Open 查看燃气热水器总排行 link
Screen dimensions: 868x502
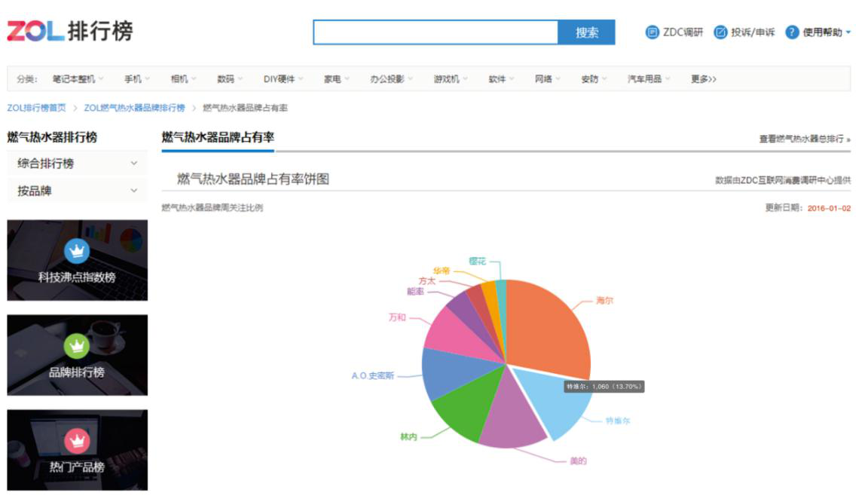805,139
